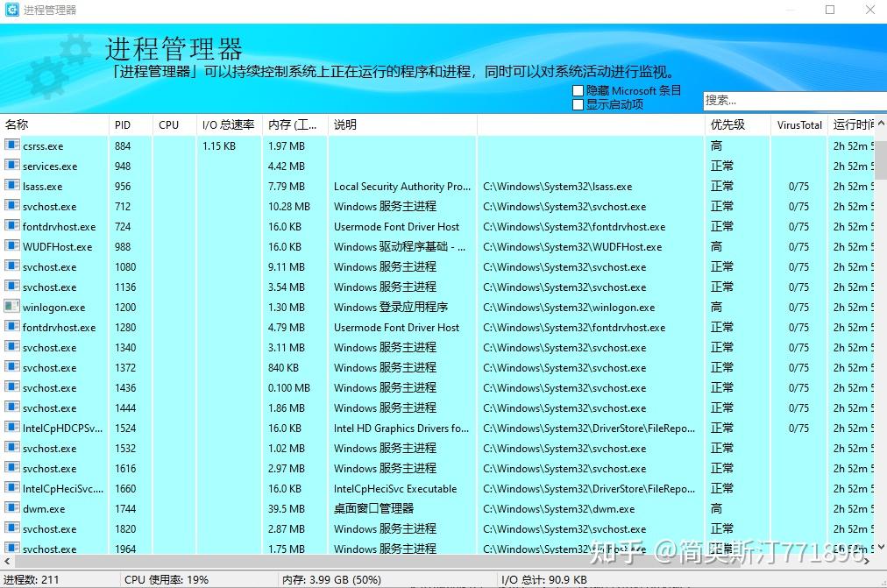Toggle the 显示启动项 checkbox
The width and height of the screenshot is (887, 588).
[578, 104]
